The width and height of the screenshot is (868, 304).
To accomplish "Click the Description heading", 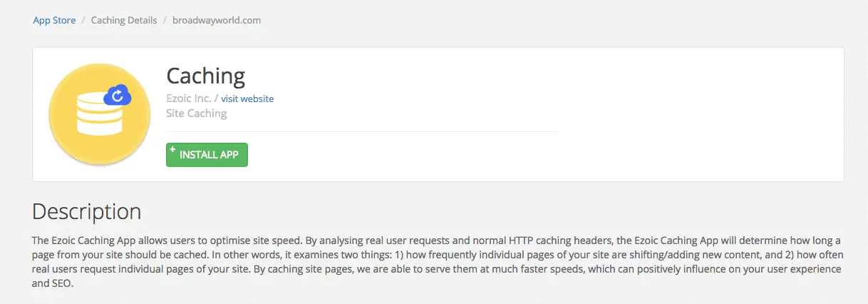I will point(87,212).
